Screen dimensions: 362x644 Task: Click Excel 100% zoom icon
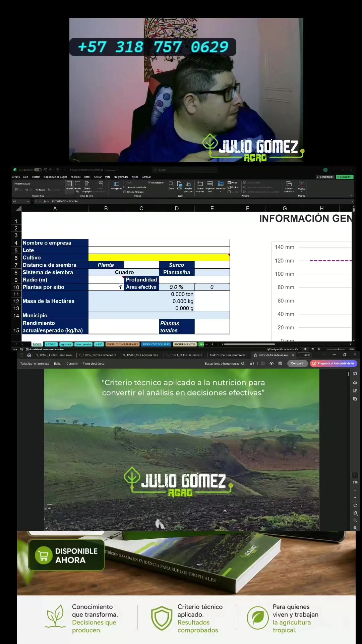click(x=180, y=183)
